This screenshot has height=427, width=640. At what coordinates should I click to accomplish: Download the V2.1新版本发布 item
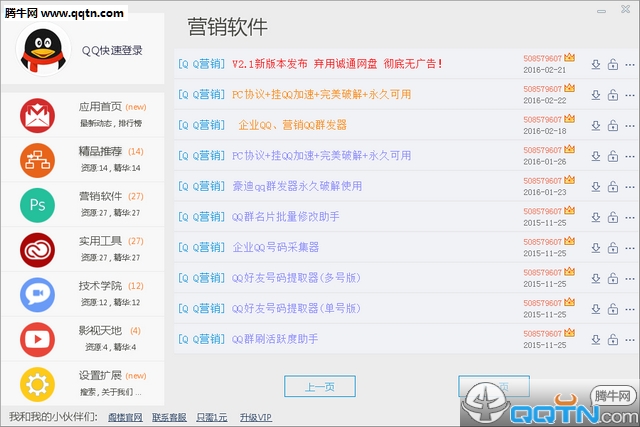coord(596,65)
